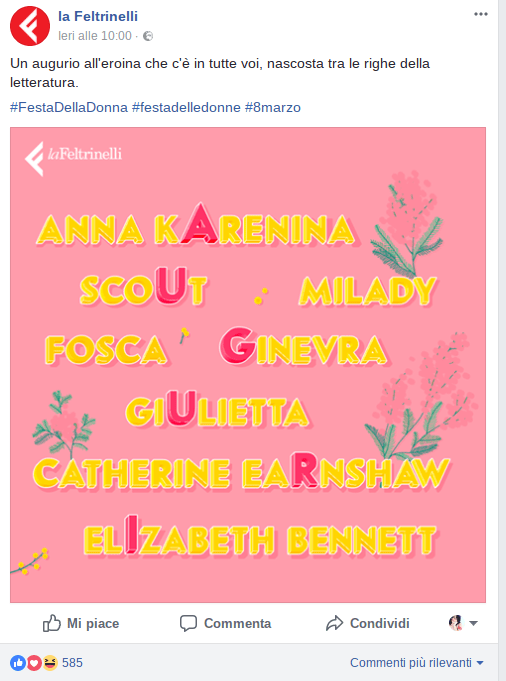This screenshot has height=681, width=506.
Task: Open the profile avatar selector dropdown arrow
Action: click(473, 623)
